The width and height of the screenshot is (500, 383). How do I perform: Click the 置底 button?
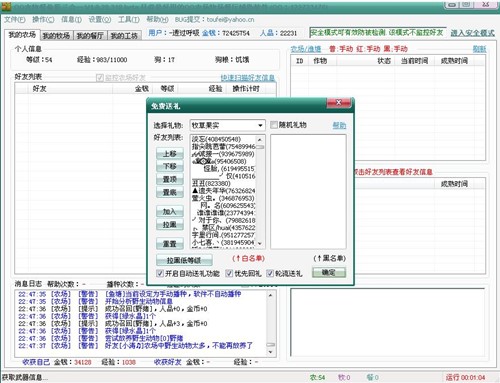click(x=170, y=192)
